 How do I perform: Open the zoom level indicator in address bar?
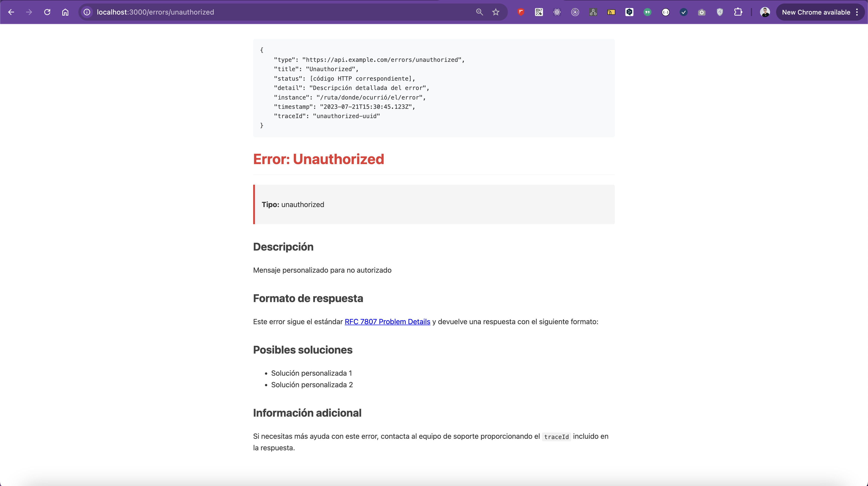pyautogui.click(x=479, y=12)
